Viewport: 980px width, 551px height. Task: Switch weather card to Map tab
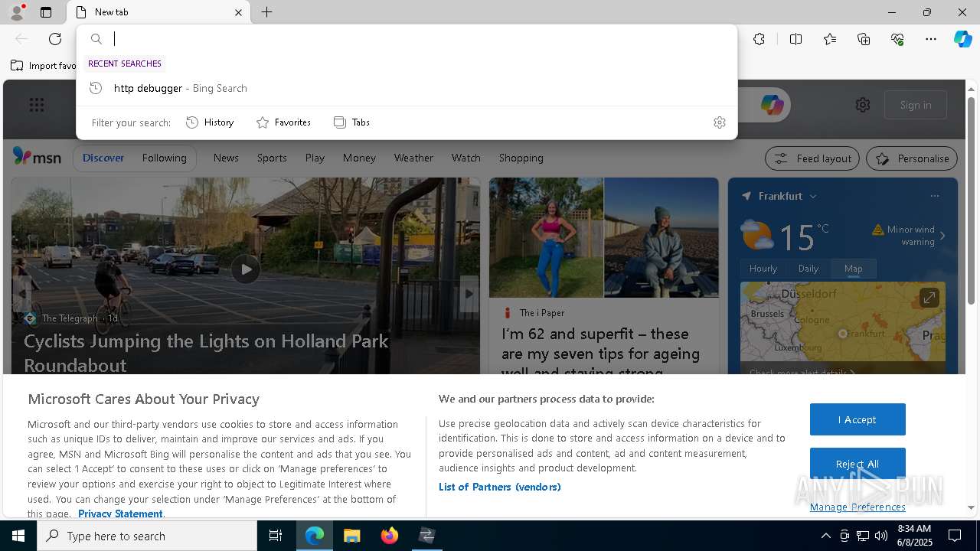point(853,269)
